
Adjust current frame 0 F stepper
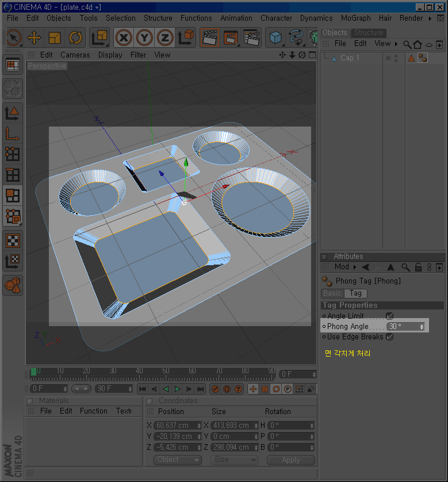pyautogui.click(x=314, y=374)
